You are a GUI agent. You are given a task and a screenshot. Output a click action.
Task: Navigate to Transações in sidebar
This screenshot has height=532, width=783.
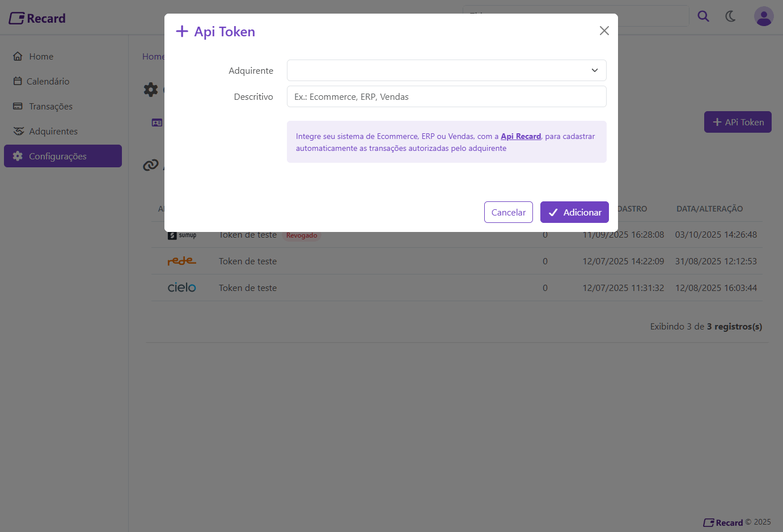(x=50, y=107)
